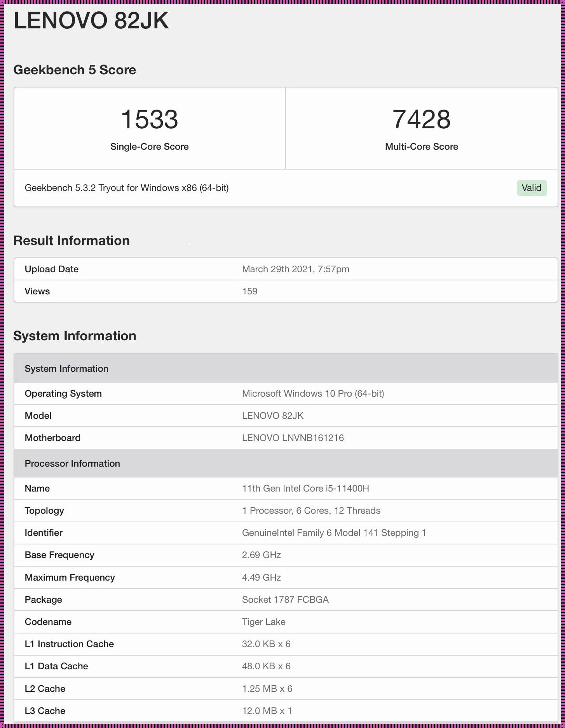Screen dimensions: 565x728
Task: Click the Motherboard row label
Action: tap(52, 438)
